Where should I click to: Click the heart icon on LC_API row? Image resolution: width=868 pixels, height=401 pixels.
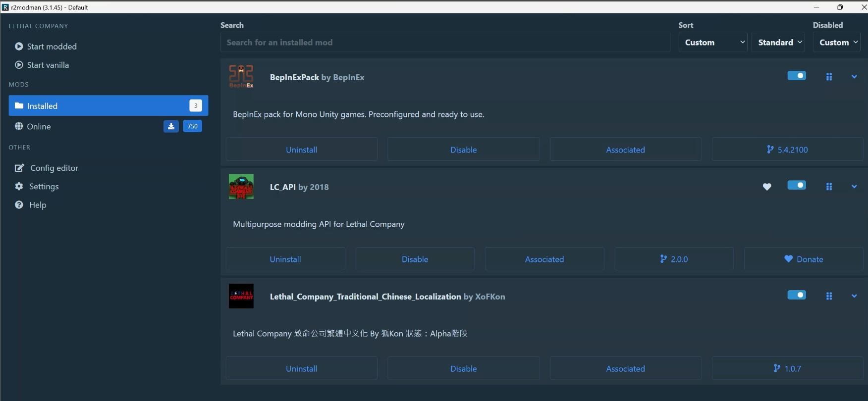coord(766,187)
